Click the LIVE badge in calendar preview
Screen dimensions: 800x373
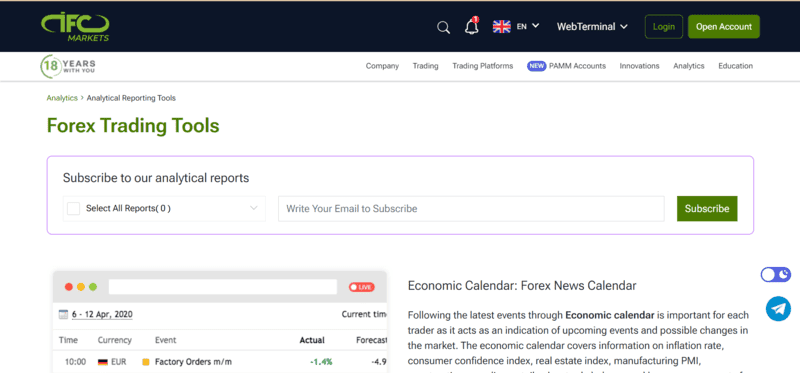point(362,287)
